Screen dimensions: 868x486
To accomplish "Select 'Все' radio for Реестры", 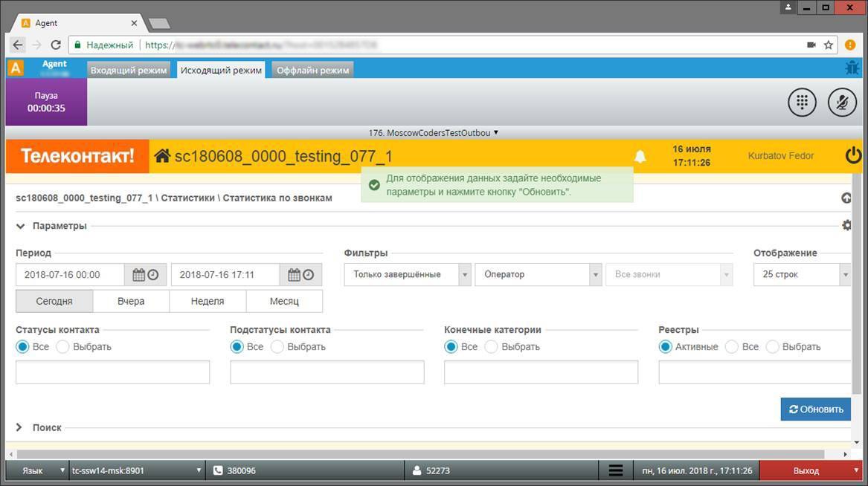I will point(731,347).
